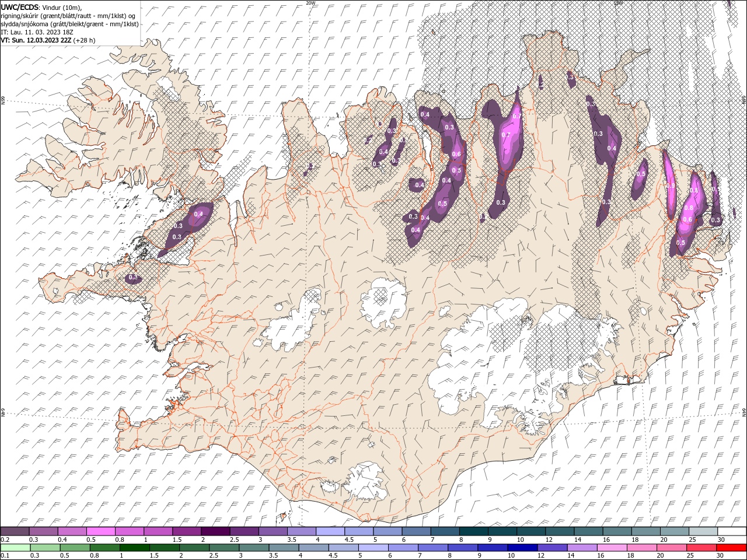Click the valid time line 'VT: Sun. 12.03.2023 22Z'
The image size is (747, 560).
(x=36, y=40)
